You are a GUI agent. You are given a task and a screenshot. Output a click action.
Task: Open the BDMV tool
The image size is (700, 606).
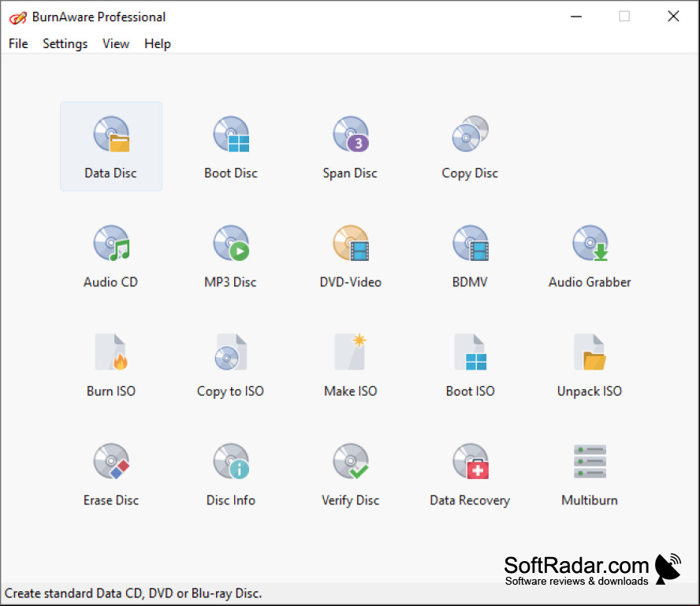470,255
